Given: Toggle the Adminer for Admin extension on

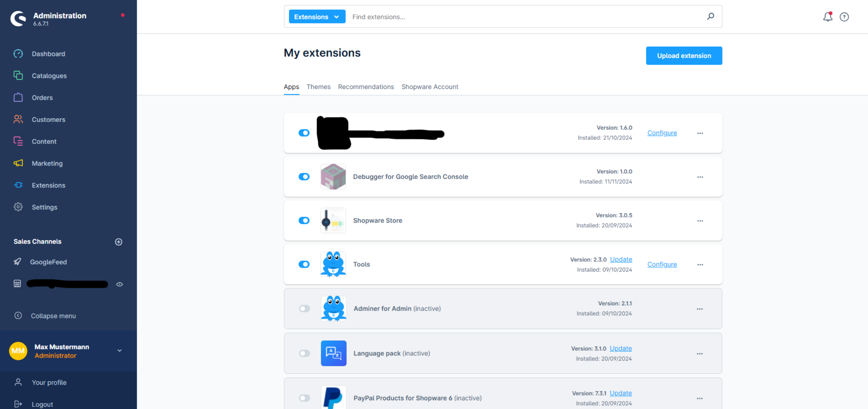Looking at the screenshot, I should point(305,309).
